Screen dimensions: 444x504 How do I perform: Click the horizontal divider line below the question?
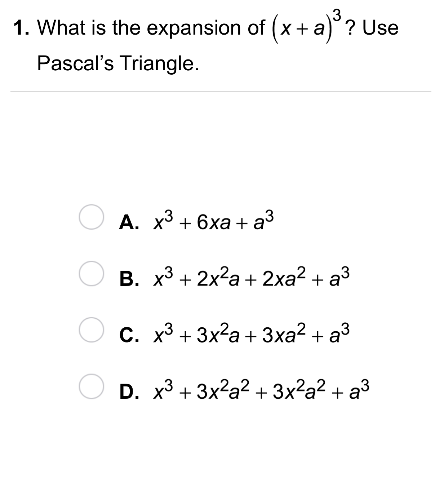pyautogui.click(x=221, y=92)
